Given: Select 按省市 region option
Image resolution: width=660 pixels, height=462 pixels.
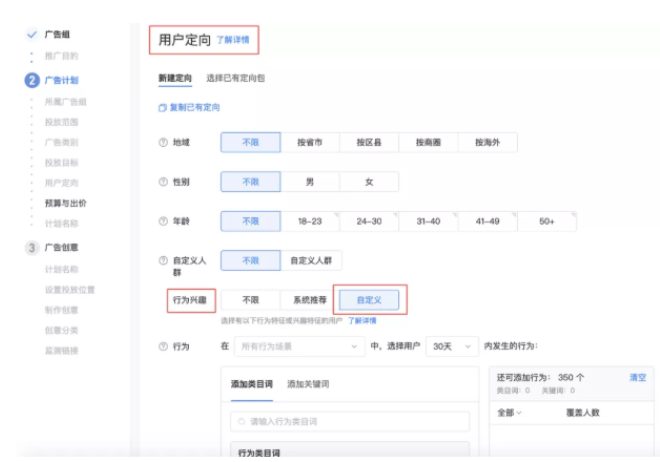Looking at the screenshot, I should pyautogui.click(x=310, y=142).
